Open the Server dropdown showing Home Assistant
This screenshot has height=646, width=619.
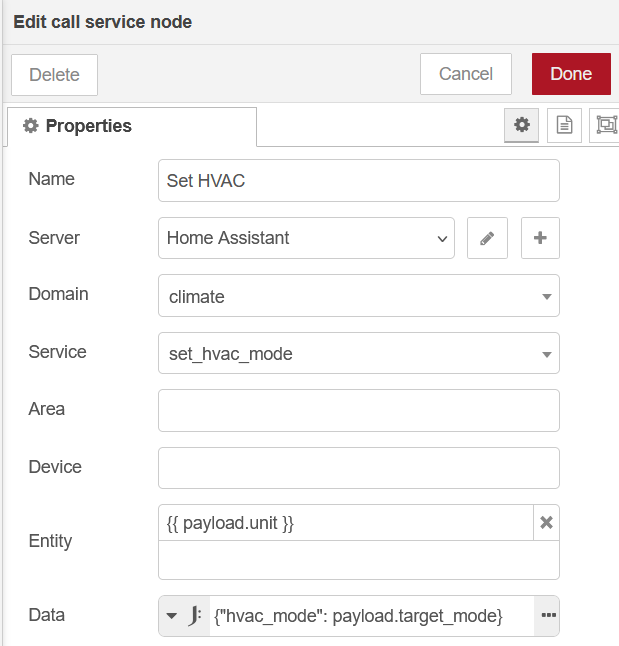pyautogui.click(x=306, y=238)
